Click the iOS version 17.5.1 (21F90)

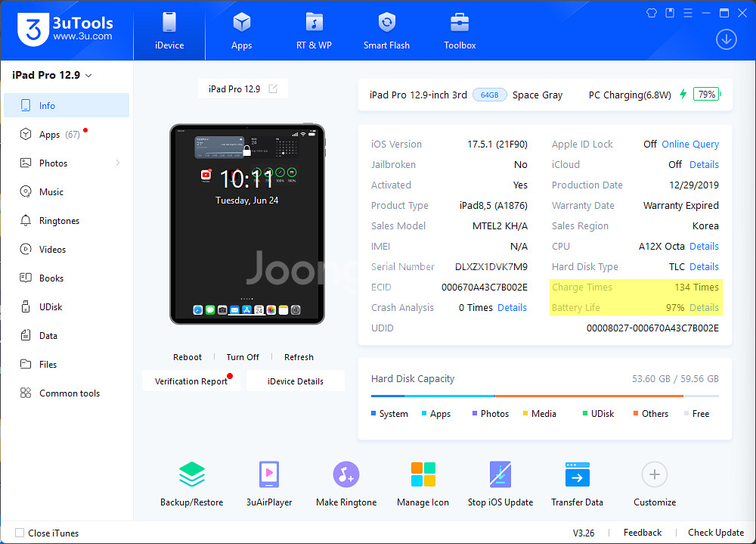(x=497, y=144)
